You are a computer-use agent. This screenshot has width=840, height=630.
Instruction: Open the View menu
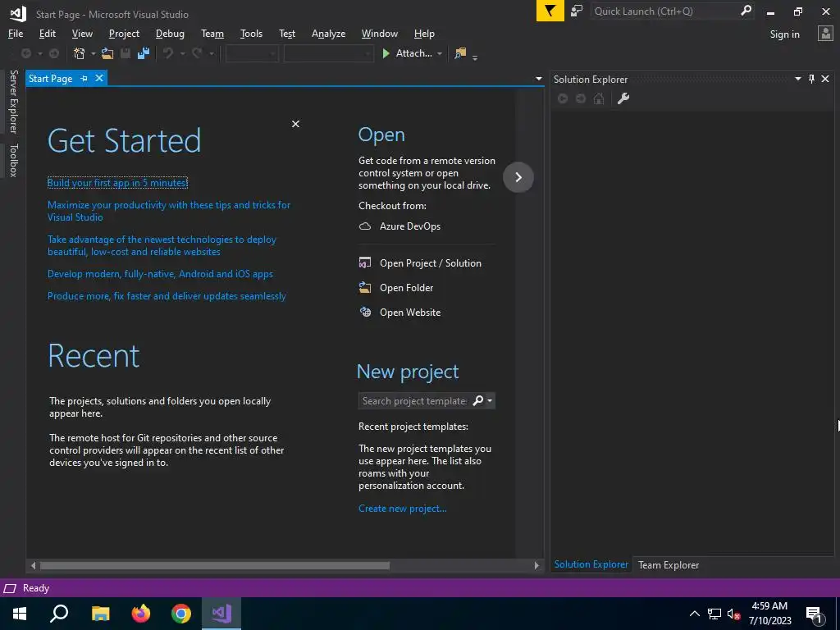click(82, 33)
